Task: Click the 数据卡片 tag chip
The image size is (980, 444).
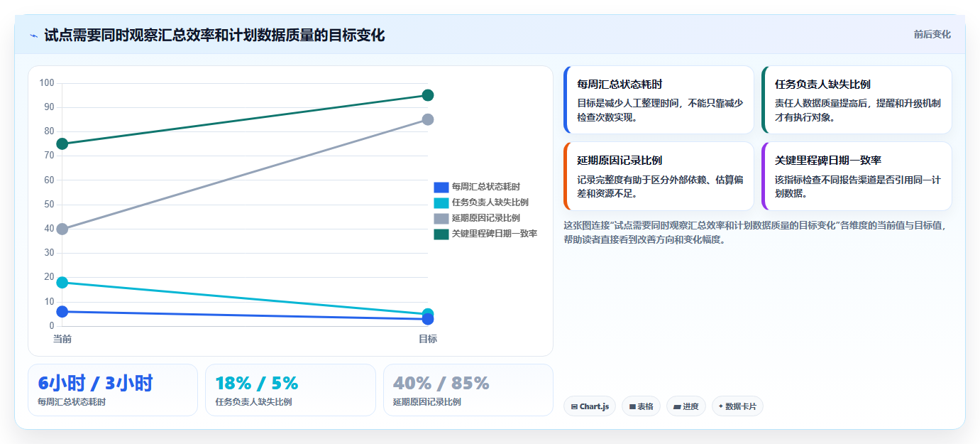Action: (x=737, y=406)
